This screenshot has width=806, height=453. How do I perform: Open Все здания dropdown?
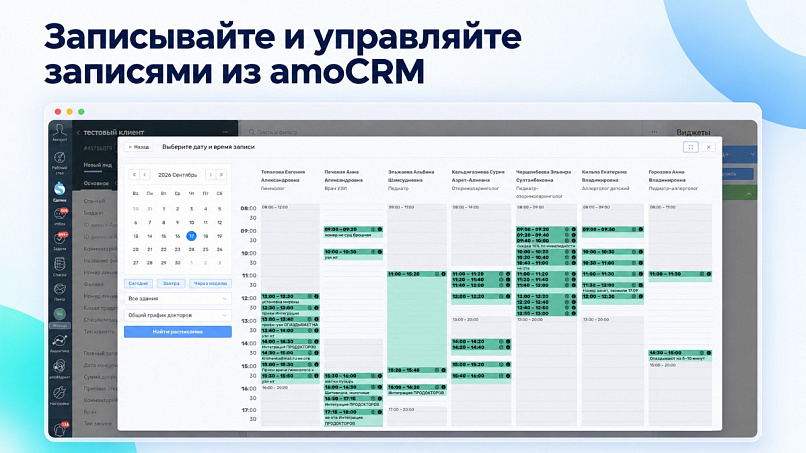[177, 299]
